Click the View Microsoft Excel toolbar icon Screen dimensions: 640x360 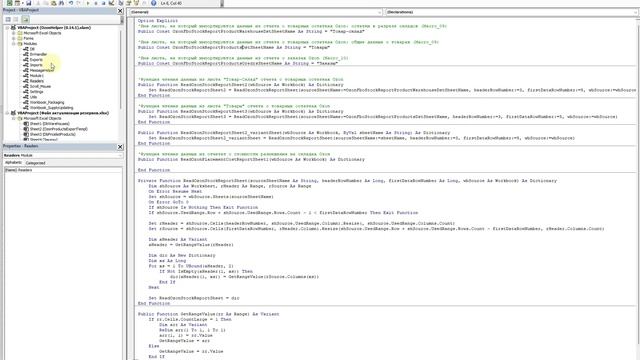click(9, 3)
